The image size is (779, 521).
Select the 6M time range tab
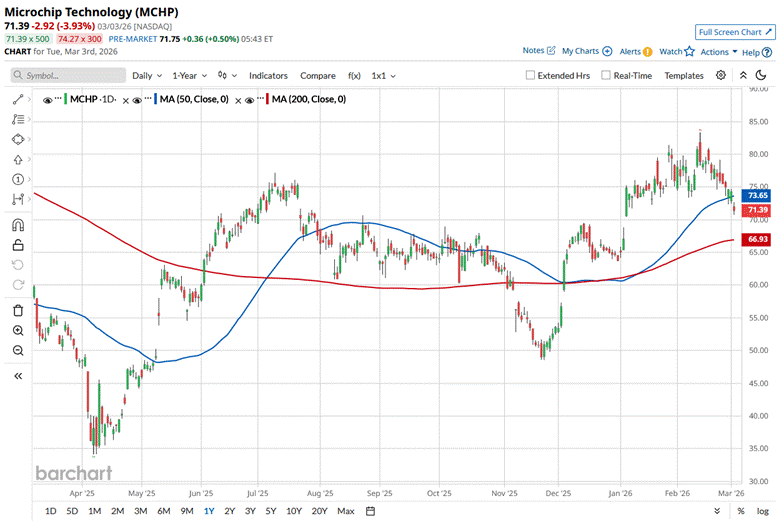(163, 511)
